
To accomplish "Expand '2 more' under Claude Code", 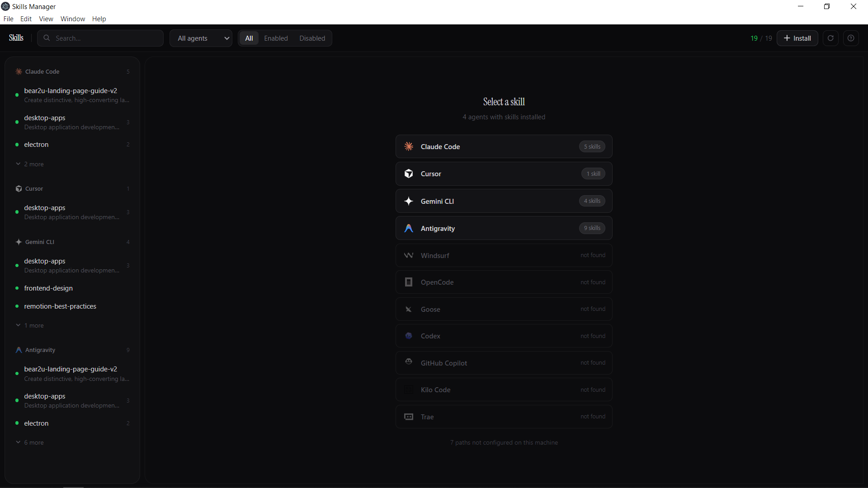I will tap(30, 164).
